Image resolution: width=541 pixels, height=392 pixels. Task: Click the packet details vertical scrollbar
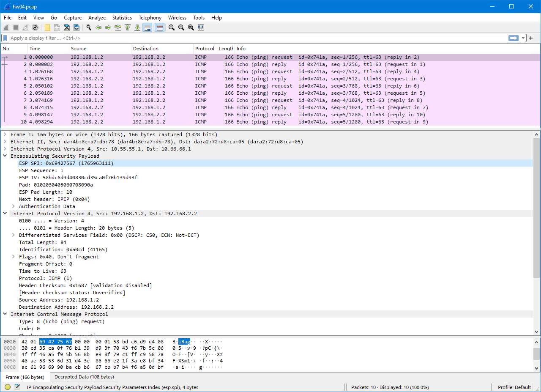pyautogui.click(x=537, y=233)
